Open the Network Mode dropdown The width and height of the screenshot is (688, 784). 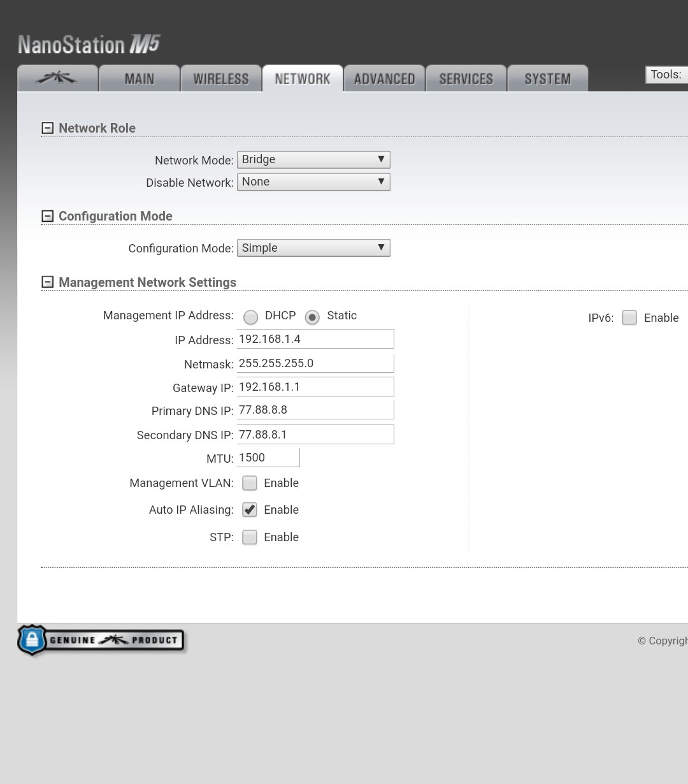coord(313,159)
